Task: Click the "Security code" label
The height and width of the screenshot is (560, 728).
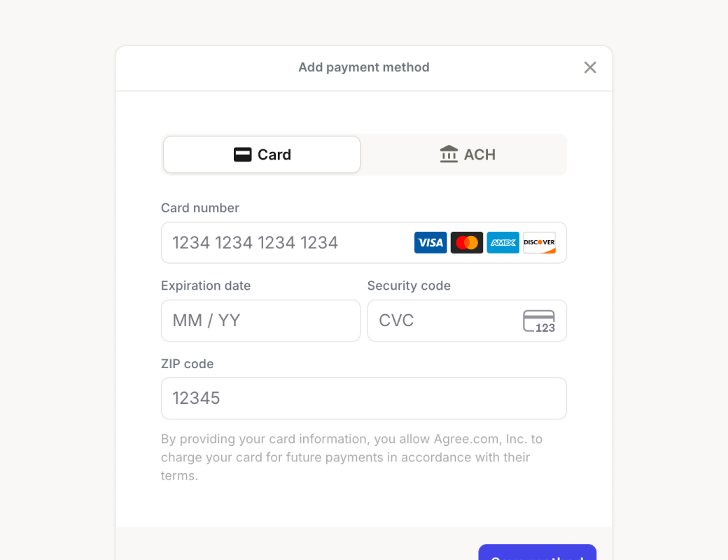Action: point(409,286)
